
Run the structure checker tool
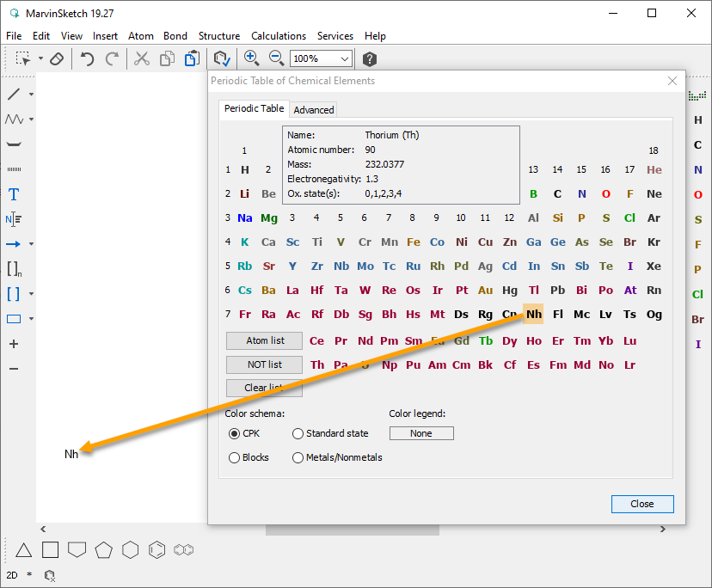(222, 58)
